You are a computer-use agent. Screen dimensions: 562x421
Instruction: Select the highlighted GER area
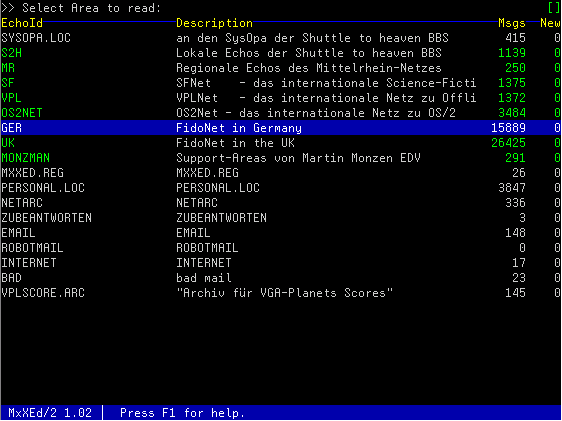pyautogui.click(x=281, y=128)
